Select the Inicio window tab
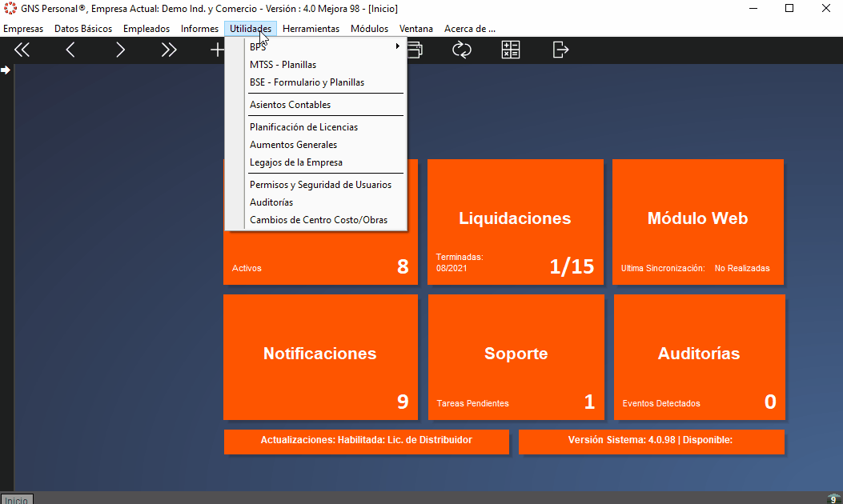Screen dimensions: 843x504 click(17, 499)
